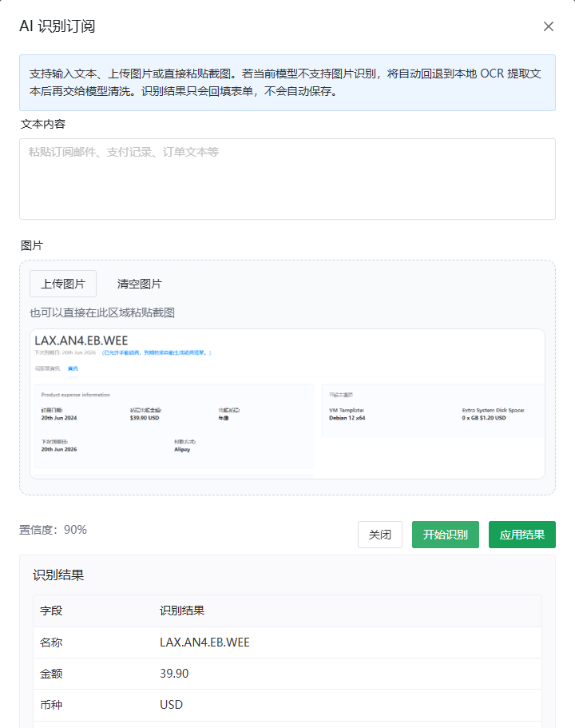Click the 关闭 button

pos(380,535)
